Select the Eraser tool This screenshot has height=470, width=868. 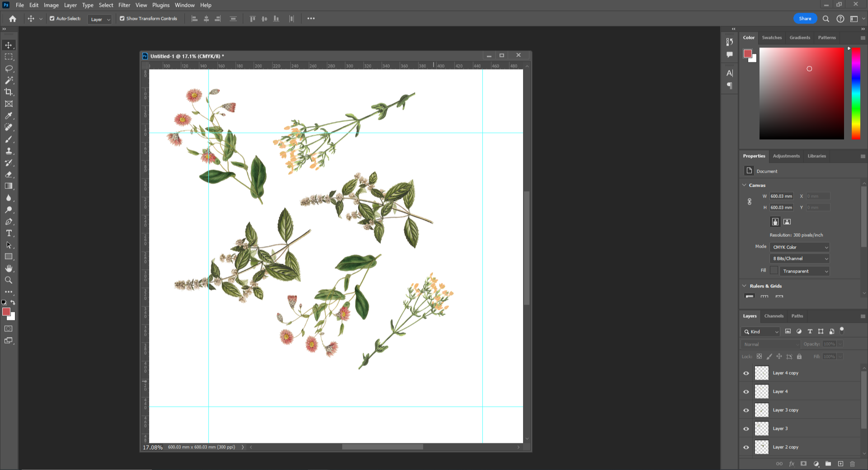9,174
